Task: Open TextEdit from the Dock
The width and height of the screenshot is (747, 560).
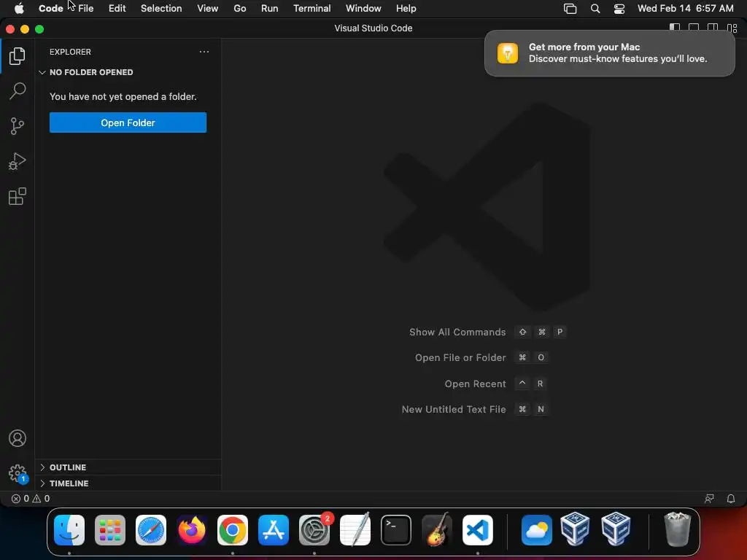Action: point(355,530)
